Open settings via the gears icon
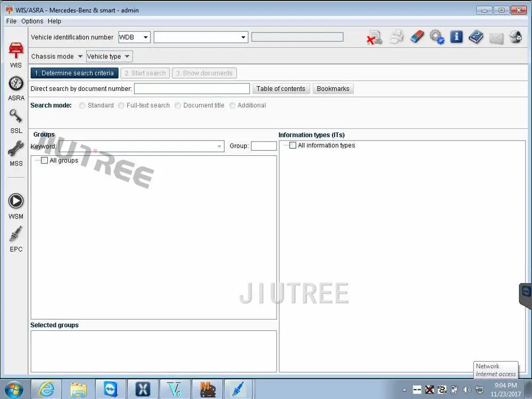 coord(437,37)
